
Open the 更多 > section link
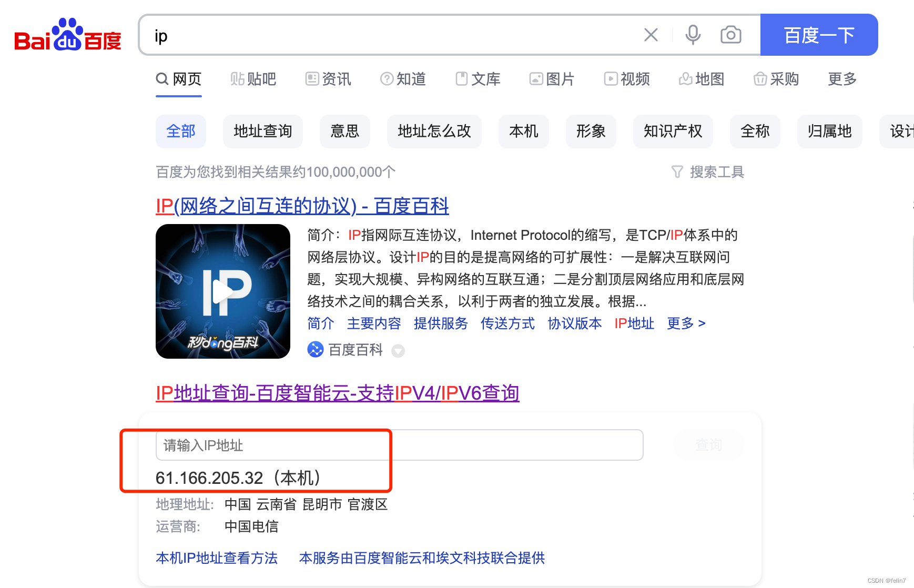pos(686,323)
